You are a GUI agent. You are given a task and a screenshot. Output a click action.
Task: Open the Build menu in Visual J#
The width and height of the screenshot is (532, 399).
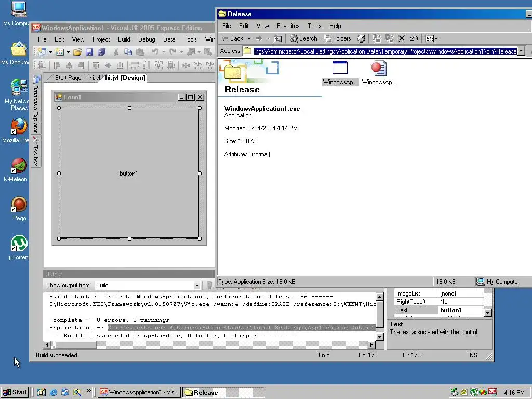[x=124, y=39]
